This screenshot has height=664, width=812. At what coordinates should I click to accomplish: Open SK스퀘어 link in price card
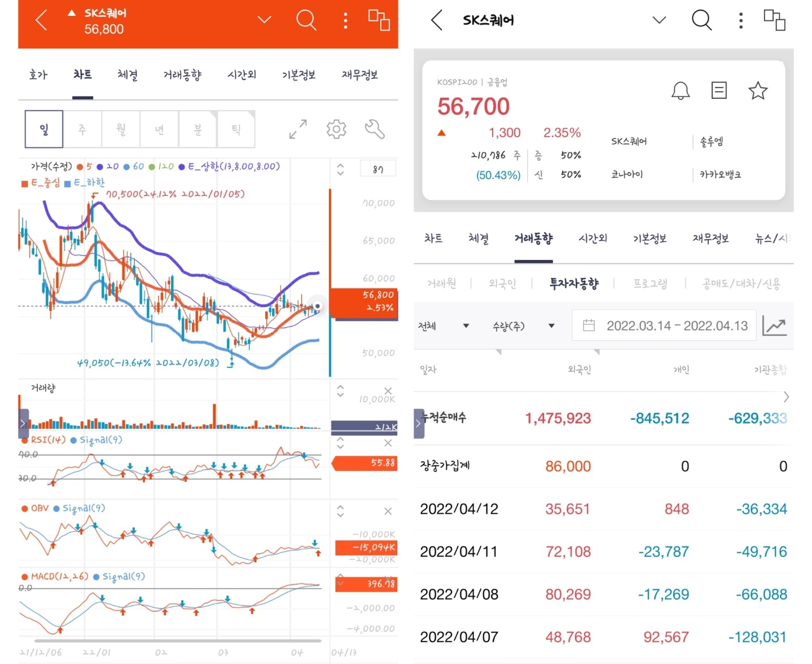(629, 142)
